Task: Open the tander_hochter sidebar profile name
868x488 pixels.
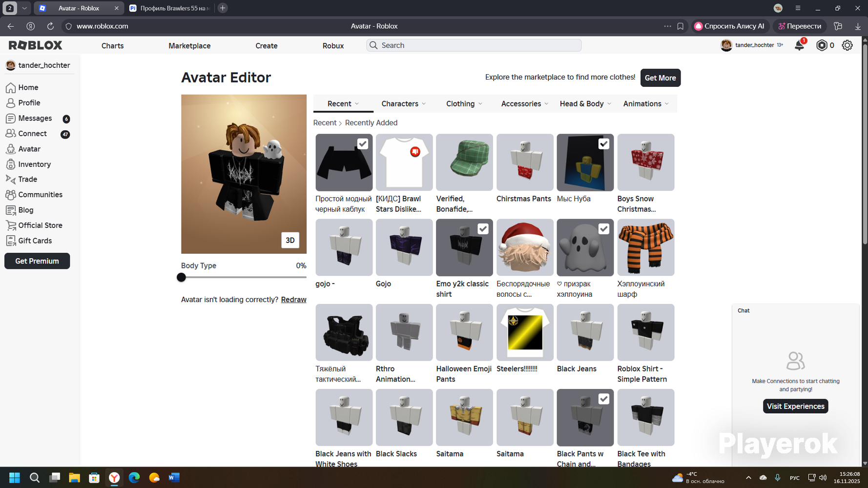Action: [44, 65]
